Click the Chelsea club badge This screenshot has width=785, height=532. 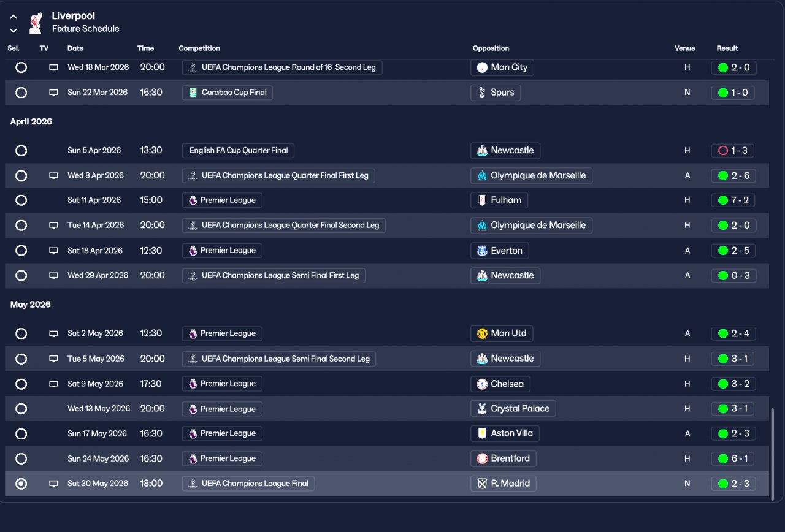482,384
